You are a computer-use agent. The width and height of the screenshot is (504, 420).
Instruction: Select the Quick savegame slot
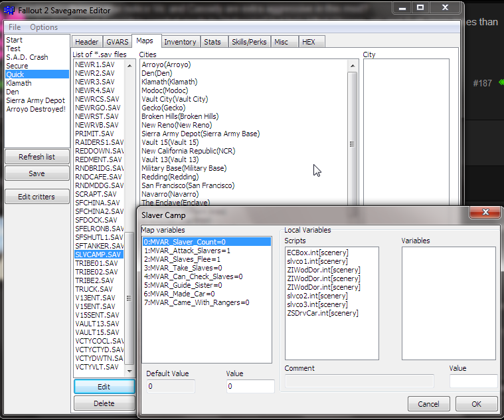pos(37,74)
